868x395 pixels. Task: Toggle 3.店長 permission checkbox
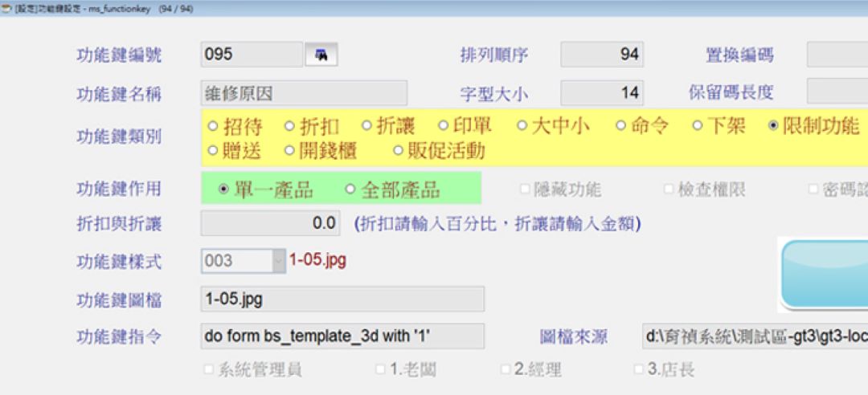(x=639, y=369)
